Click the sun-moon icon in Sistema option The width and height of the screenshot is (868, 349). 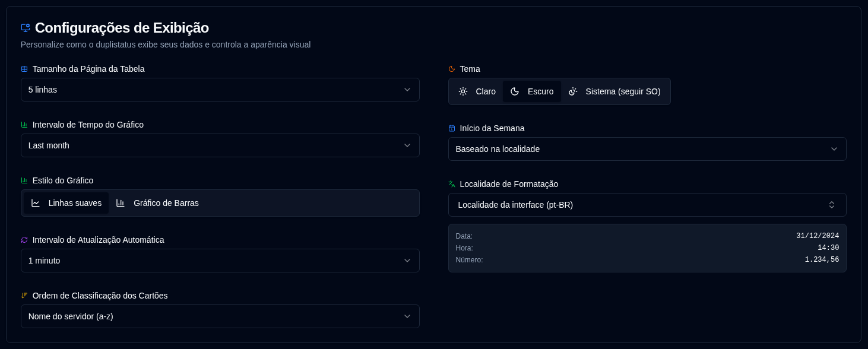point(573,91)
